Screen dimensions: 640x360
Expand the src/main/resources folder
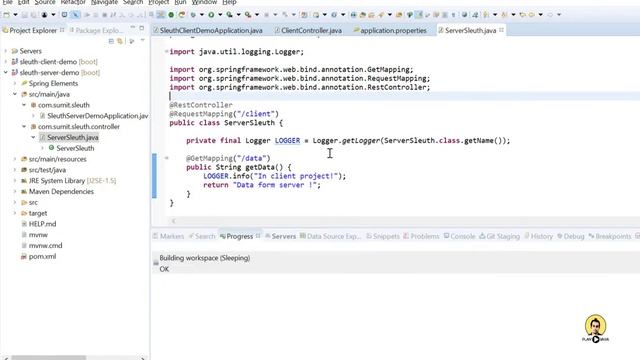pos(15,159)
